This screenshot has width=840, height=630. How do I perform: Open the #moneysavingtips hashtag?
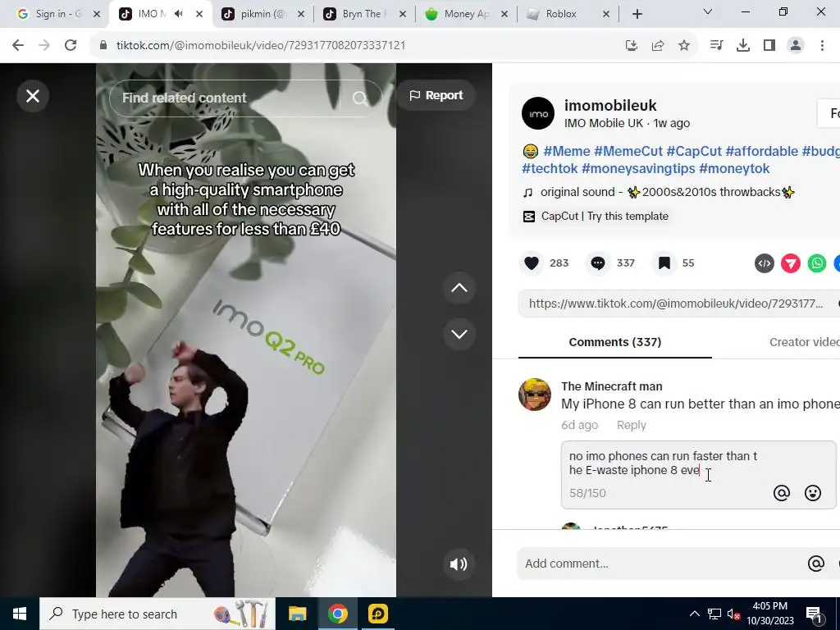638,168
